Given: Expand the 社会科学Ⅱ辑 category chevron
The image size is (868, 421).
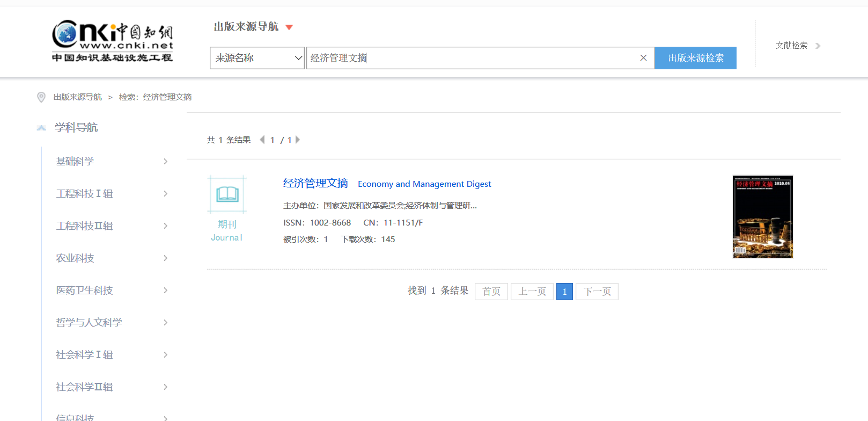Looking at the screenshot, I should click(x=166, y=387).
